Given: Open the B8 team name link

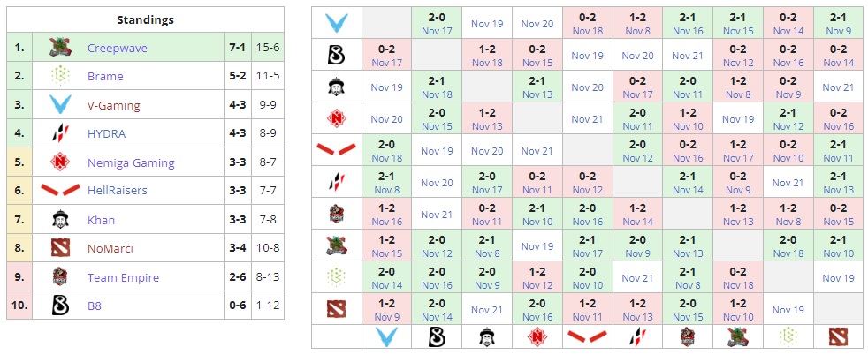Looking at the screenshot, I should [x=95, y=306].
